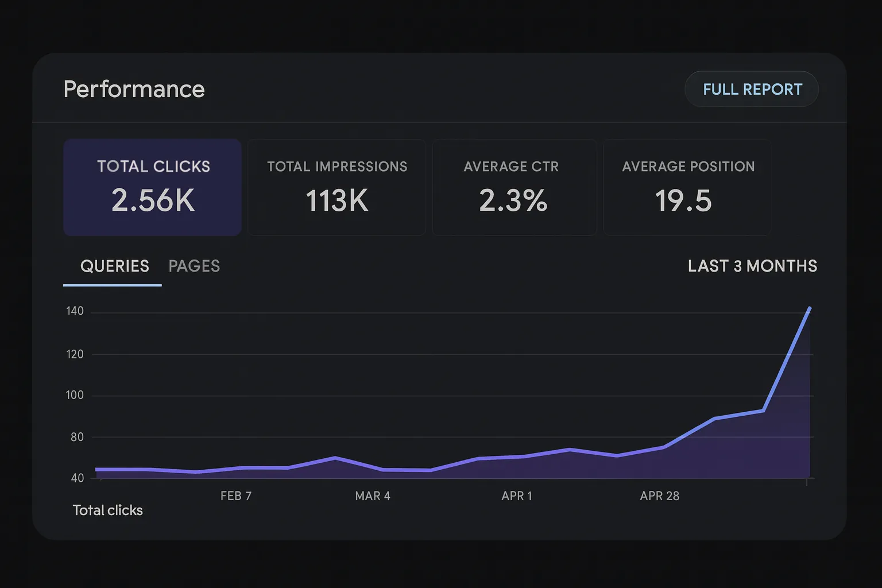Image resolution: width=882 pixels, height=588 pixels.
Task: Toggle the Total Clicks metric card
Action: click(x=152, y=187)
